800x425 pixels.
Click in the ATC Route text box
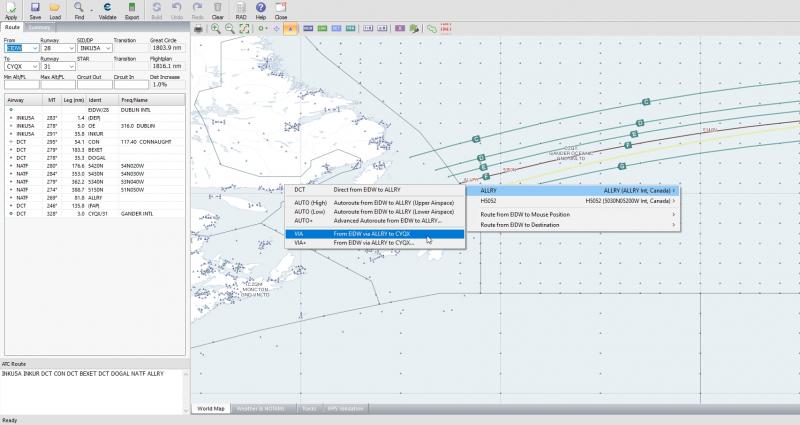[x=92, y=391]
